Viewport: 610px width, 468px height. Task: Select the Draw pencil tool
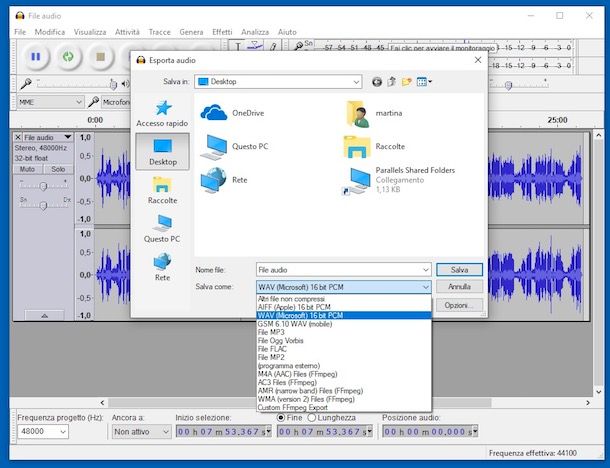[273, 46]
